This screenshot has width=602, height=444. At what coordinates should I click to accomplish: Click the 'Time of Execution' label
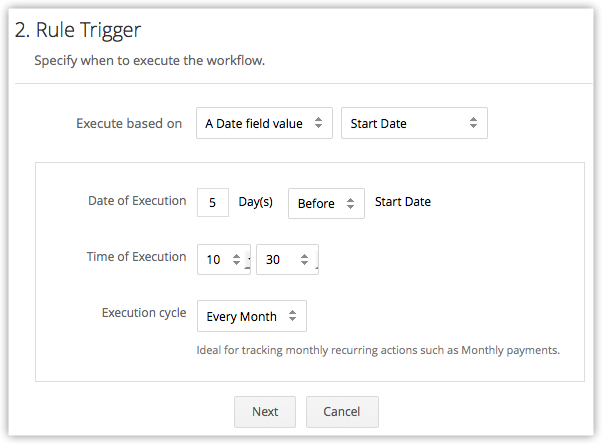point(136,257)
